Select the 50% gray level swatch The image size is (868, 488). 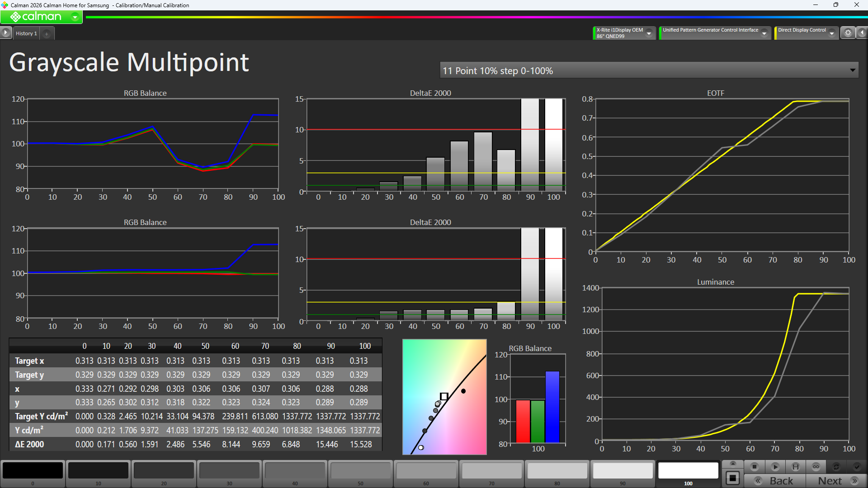pyautogui.click(x=360, y=471)
